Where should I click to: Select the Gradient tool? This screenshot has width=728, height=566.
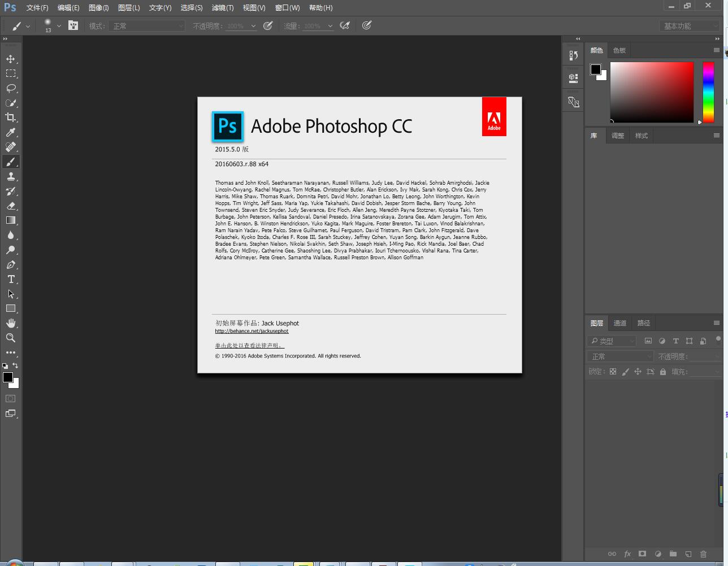[11, 220]
